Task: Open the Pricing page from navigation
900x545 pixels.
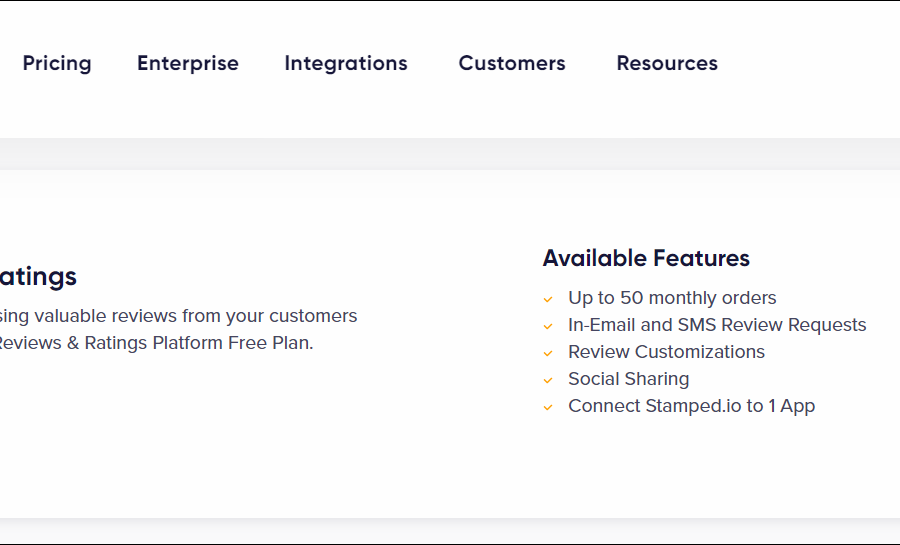Action: pyautogui.click(x=57, y=63)
